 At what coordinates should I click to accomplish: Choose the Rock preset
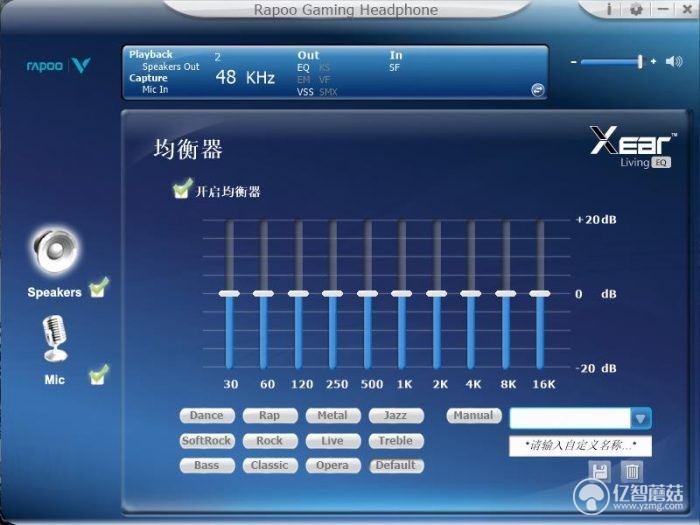(x=270, y=441)
